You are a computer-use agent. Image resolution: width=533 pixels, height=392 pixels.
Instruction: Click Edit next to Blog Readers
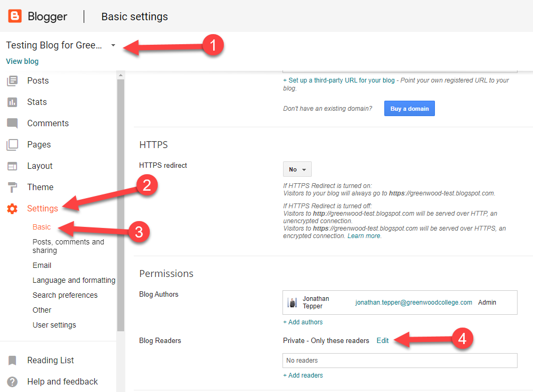pyautogui.click(x=382, y=341)
